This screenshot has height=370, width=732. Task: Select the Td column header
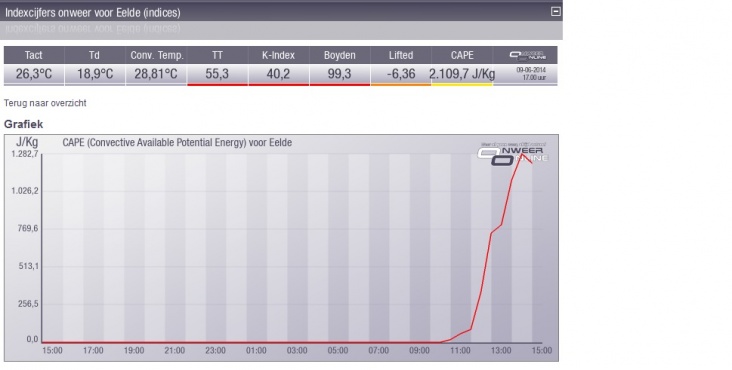point(94,55)
